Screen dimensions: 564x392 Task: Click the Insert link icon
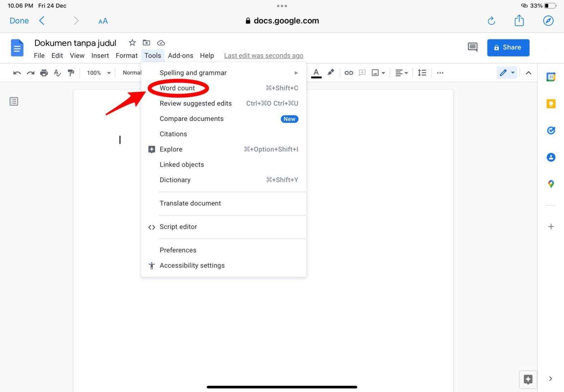click(x=349, y=73)
